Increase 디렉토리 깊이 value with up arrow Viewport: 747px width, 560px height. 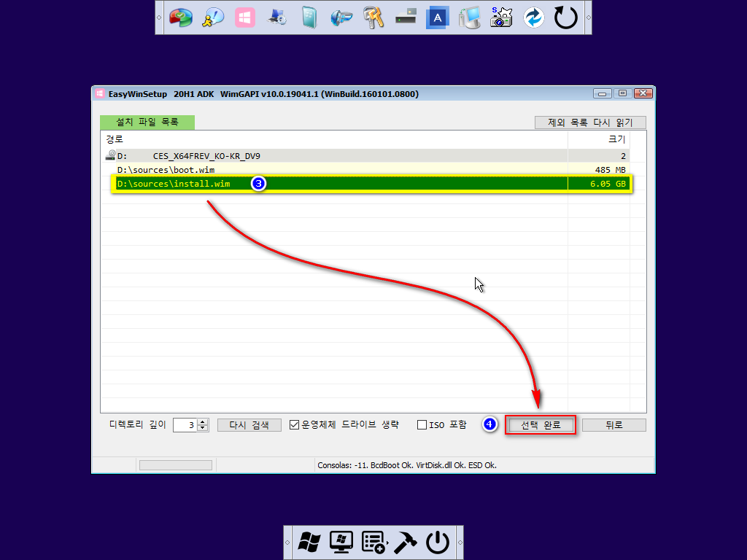click(x=203, y=421)
